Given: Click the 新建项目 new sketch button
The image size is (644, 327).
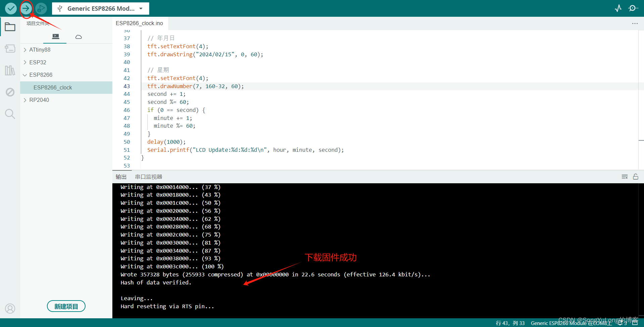Looking at the screenshot, I should pos(66,306).
